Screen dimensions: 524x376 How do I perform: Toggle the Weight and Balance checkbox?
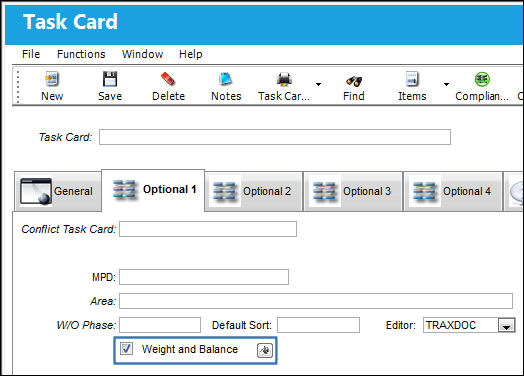click(126, 349)
